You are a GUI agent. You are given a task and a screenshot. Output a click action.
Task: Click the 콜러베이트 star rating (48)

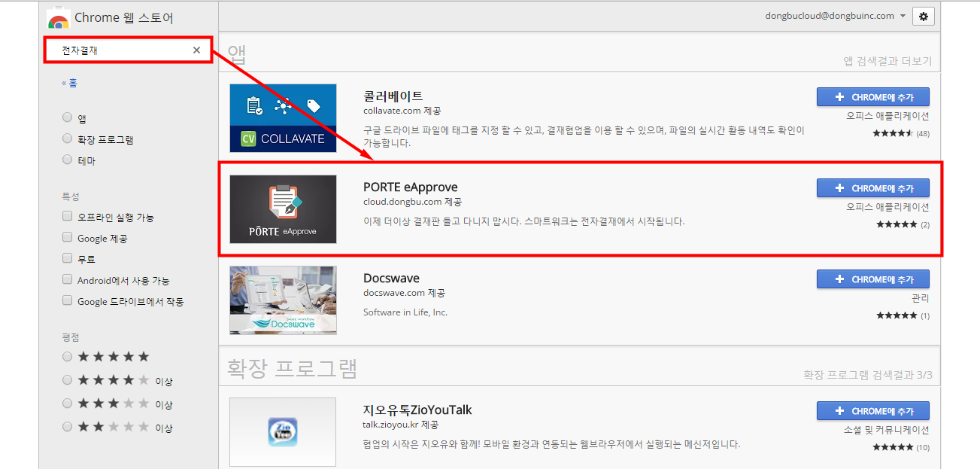(901, 133)
